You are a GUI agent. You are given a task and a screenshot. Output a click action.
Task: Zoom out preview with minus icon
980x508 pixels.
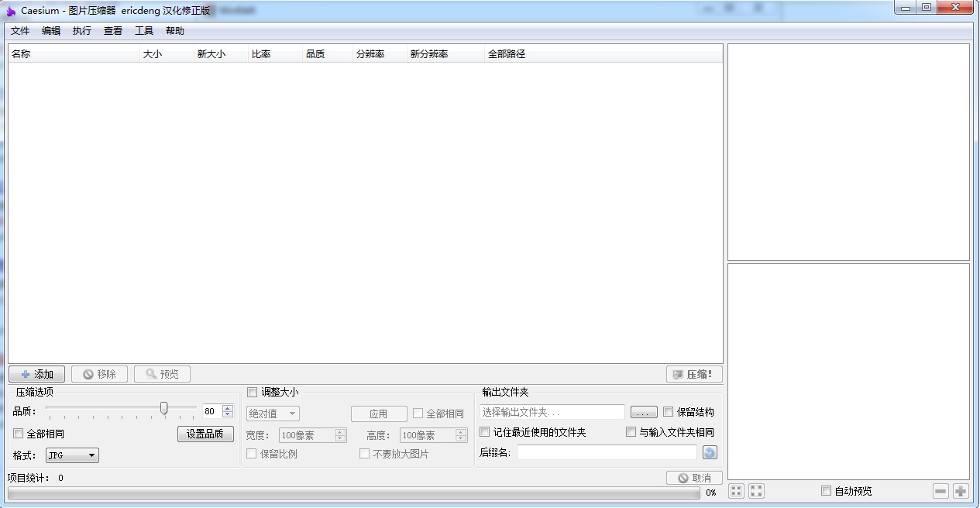[x=940, y=491]
